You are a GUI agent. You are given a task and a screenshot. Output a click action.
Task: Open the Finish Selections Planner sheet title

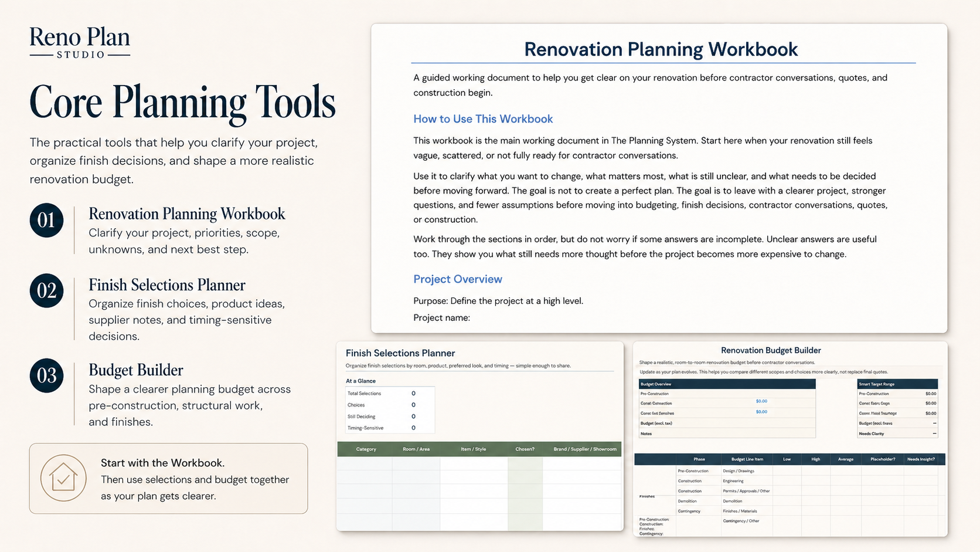click(400, 353)
